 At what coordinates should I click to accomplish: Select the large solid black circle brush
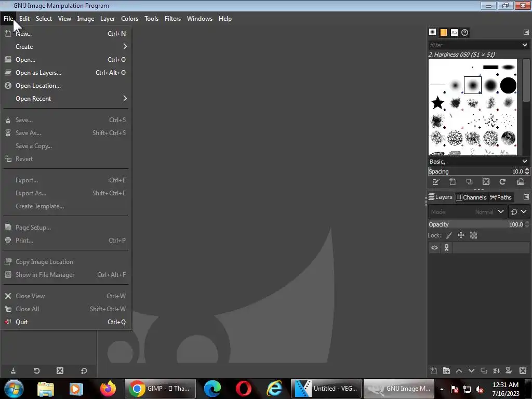(x=508, y=85)
